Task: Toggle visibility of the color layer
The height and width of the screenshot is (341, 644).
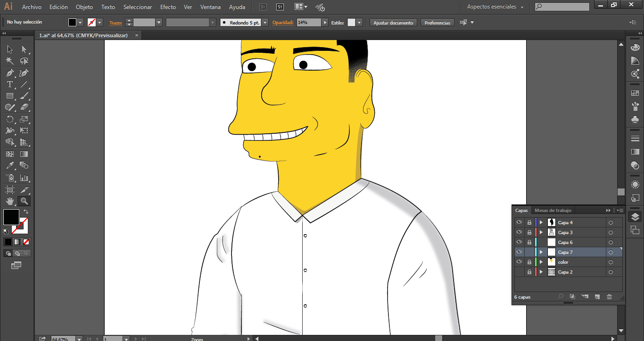Action: click(519, 262)
